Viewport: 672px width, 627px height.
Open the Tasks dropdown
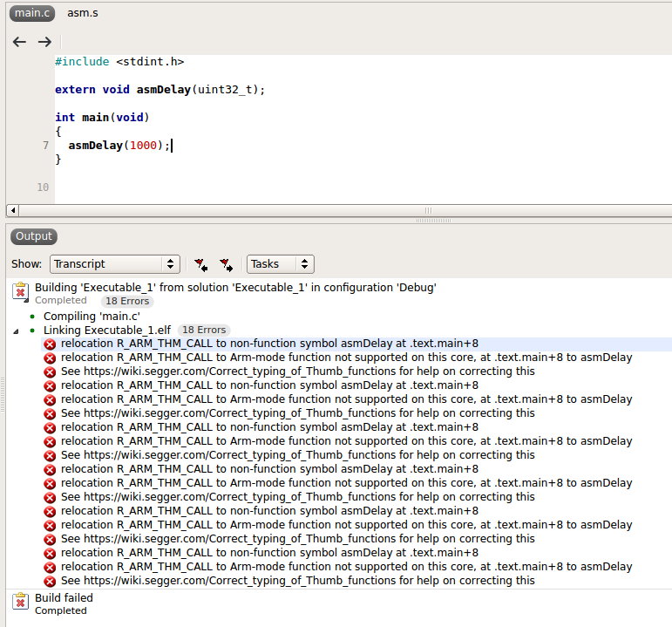(281, 264)
